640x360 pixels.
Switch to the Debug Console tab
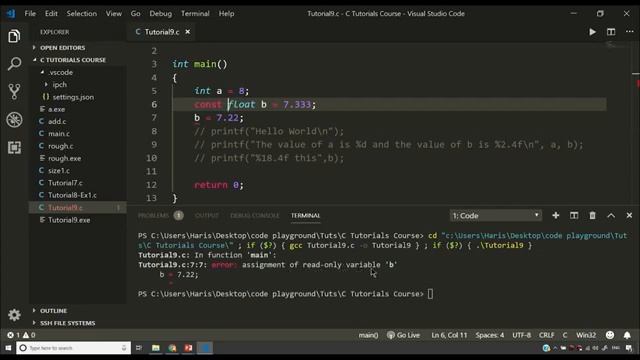[255, 216]
